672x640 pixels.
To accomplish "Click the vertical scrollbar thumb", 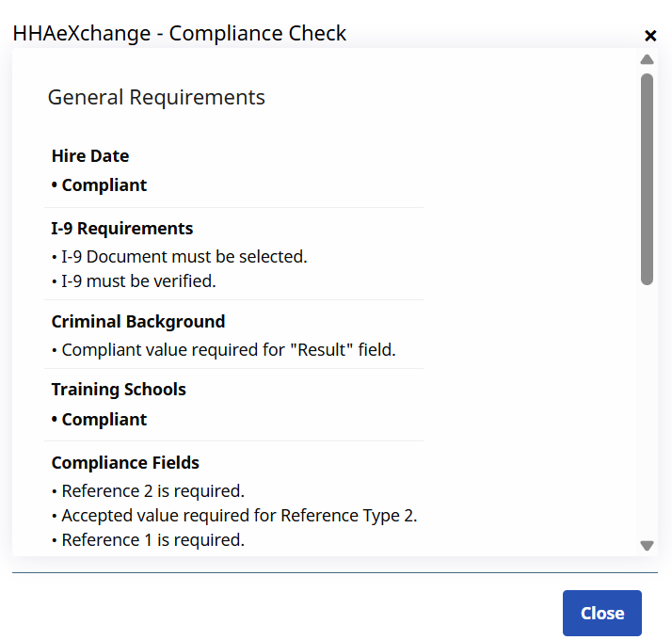I will click(x=647, y=179).
